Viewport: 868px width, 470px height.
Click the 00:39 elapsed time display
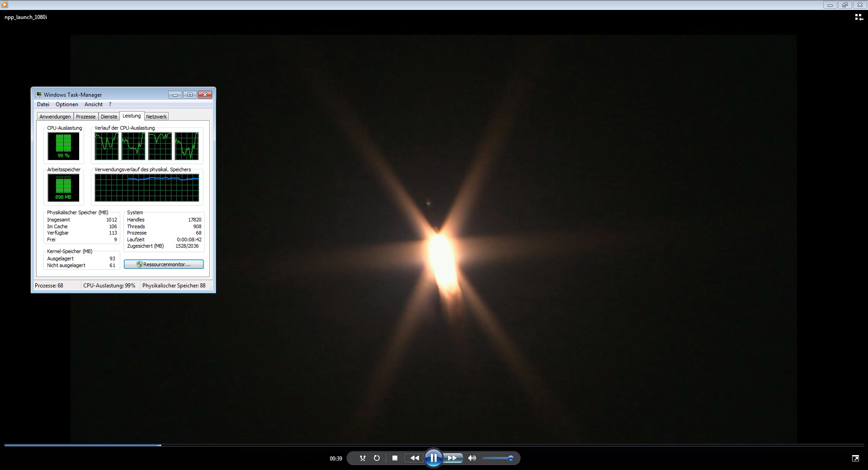point(336,458)
